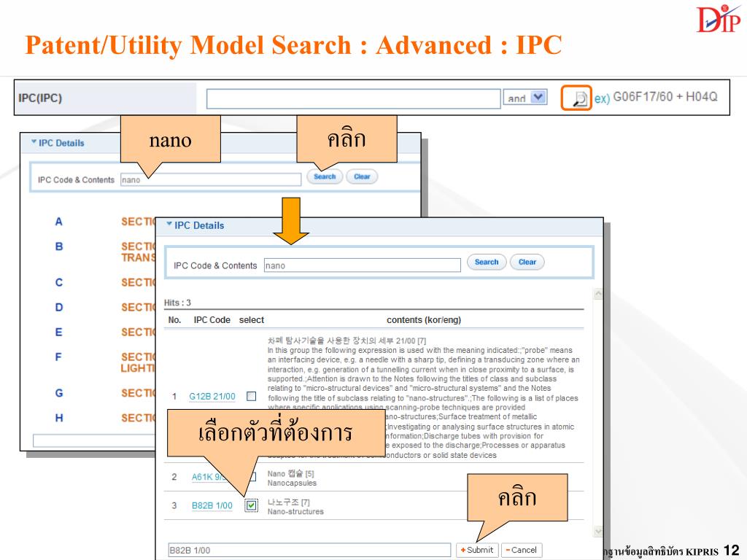Open the B82B 1/00 IPC code link
This screenshot has width=747, height=560.
coord(212,506)
